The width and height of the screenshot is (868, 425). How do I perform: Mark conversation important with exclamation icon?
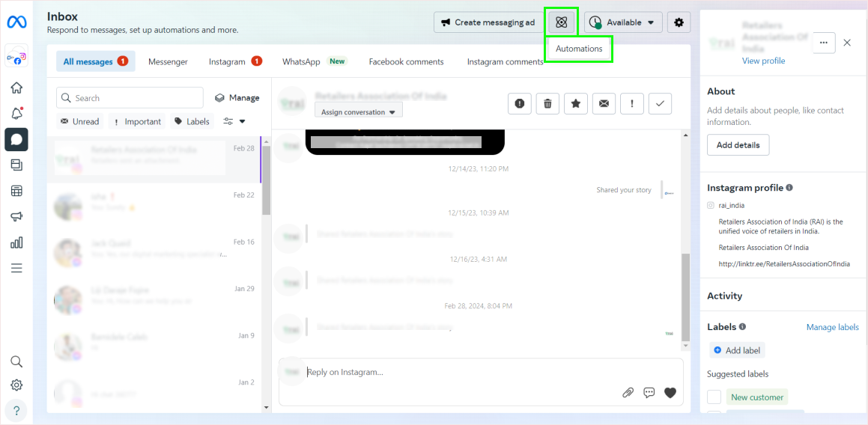point(631,103)
